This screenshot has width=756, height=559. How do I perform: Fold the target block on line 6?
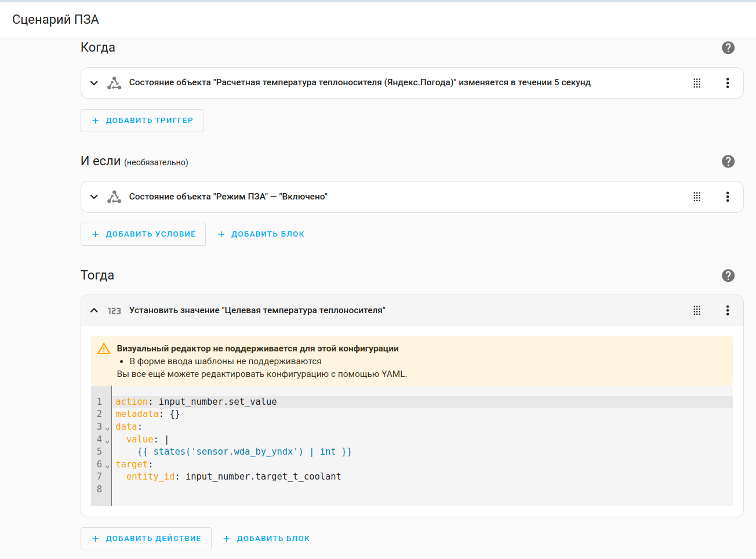click(107, 466)
